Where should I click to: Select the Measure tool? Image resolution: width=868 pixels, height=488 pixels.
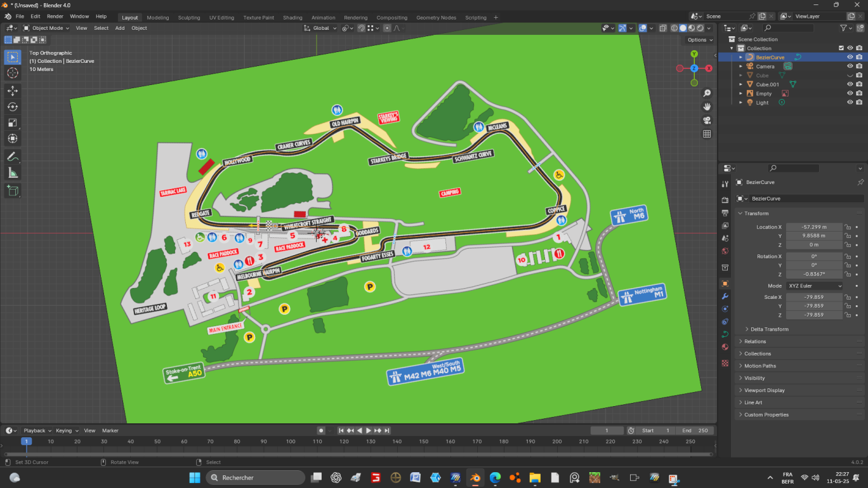(13, 173)
